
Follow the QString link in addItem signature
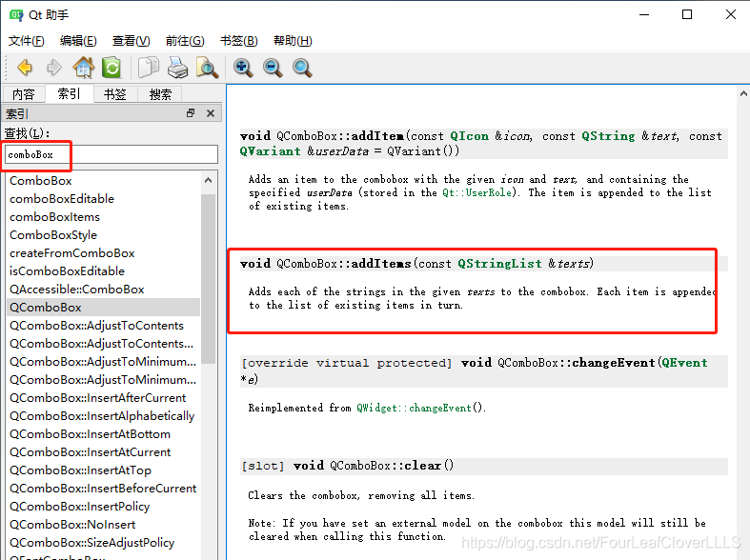point(608,136)
